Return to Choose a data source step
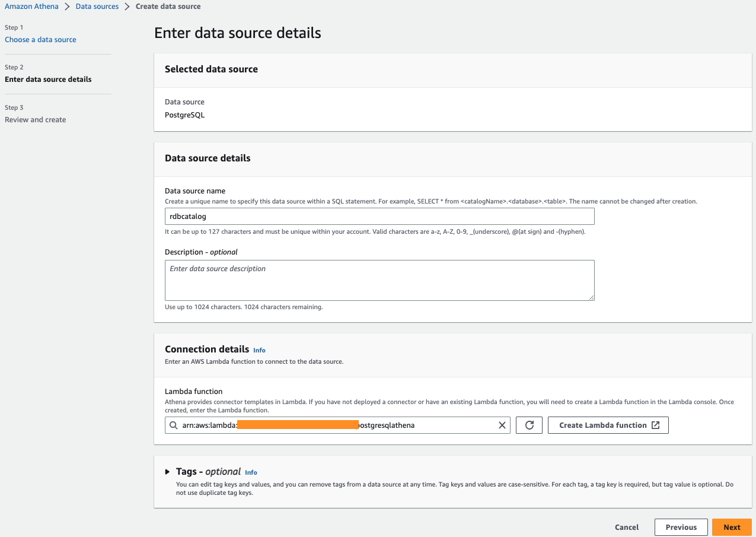 [40, 40]
